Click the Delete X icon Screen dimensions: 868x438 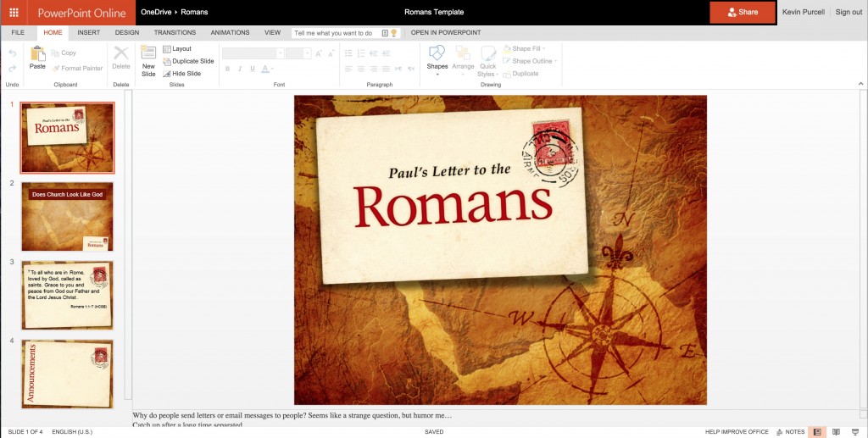coord(121,53)
